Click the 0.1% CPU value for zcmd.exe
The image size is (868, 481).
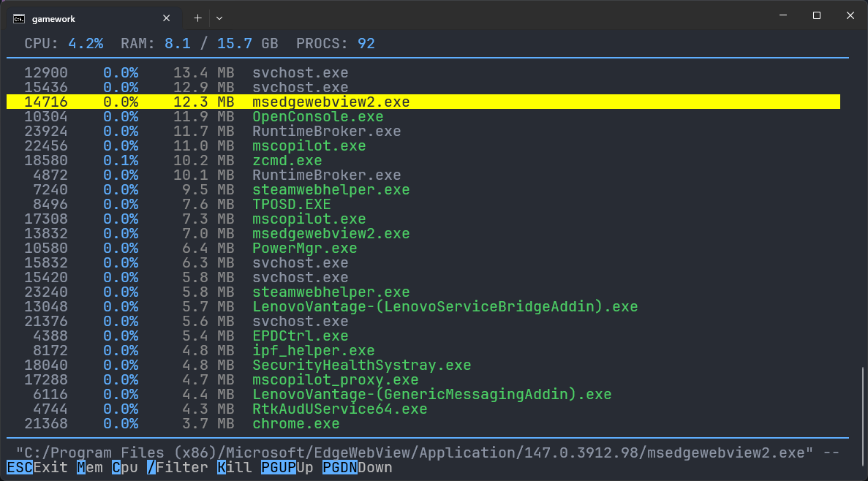[121, 161]
